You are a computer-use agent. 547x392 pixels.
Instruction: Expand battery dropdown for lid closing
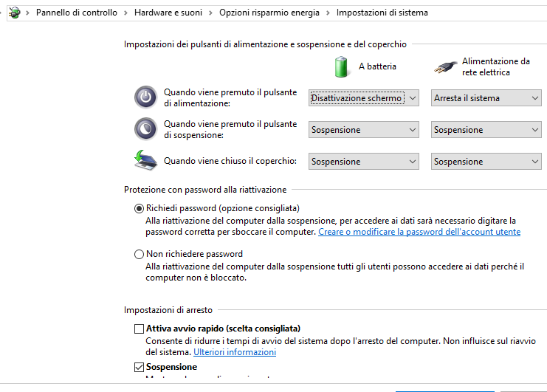click(x=364, y=162)
